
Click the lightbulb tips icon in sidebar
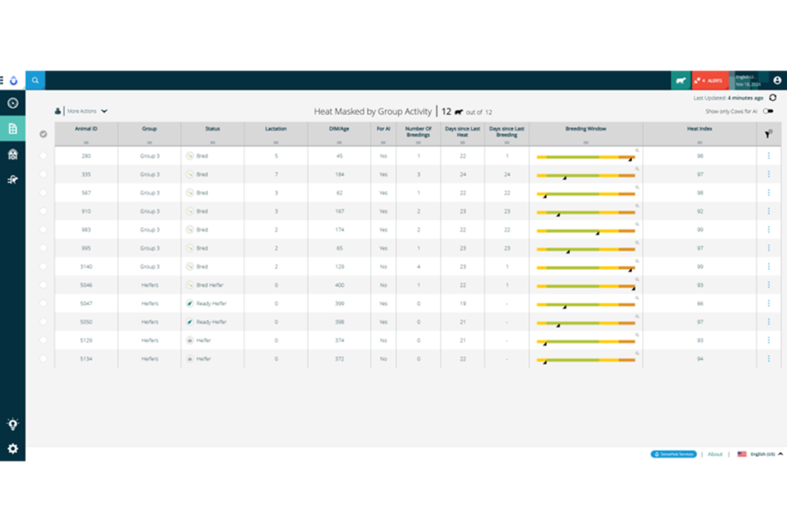click(x=13, y=423)
